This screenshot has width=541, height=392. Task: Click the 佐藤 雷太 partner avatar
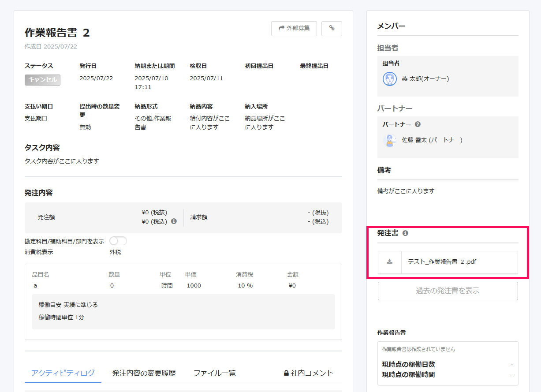(390, 140)
